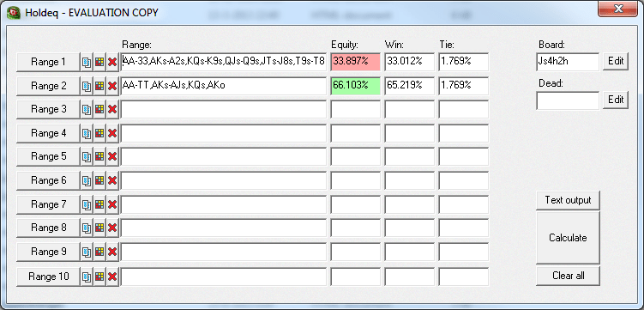
Task: Open Text output
Action: pyautogui.click(x=568, y=200)
